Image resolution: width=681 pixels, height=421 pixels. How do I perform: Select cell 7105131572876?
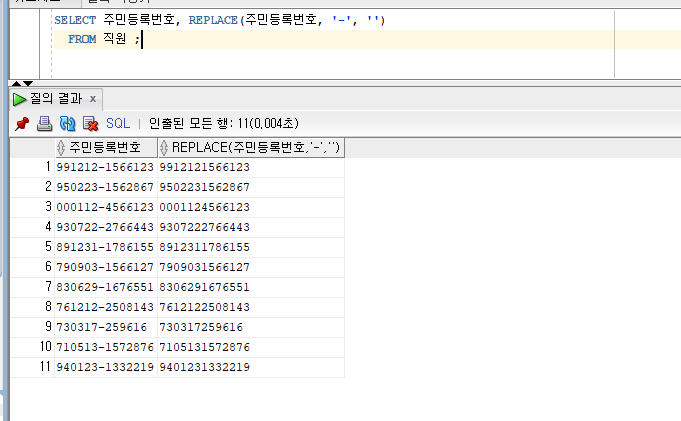(x=251, y=347)
